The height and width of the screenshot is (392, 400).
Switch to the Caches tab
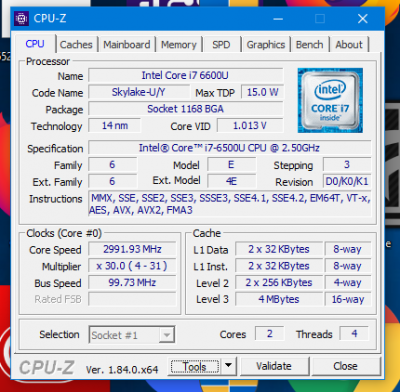pos(76,45)
